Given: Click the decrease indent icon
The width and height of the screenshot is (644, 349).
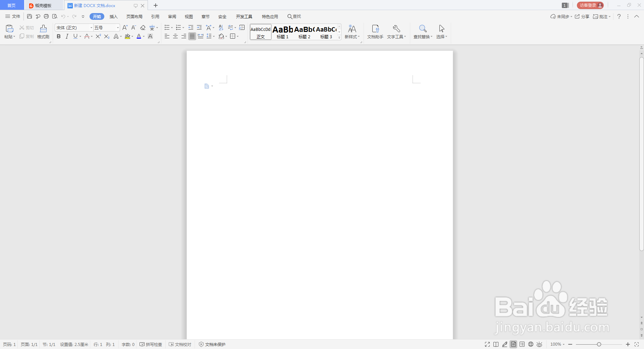Looking at the screenshot, I should [x=191, y=28].
